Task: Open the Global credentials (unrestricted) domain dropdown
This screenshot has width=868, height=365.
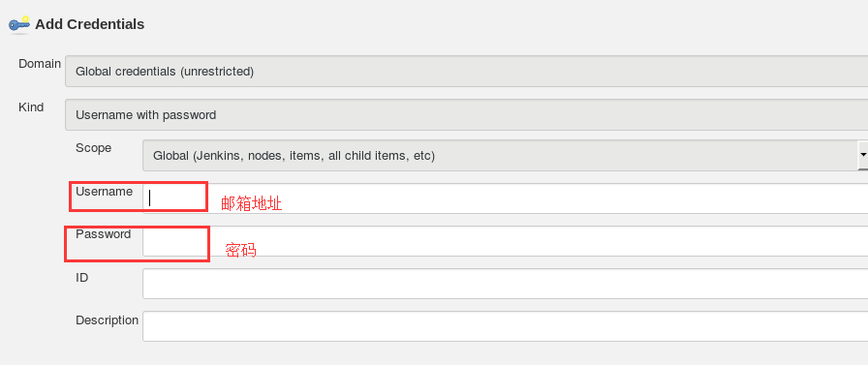Action: [466, 72]
